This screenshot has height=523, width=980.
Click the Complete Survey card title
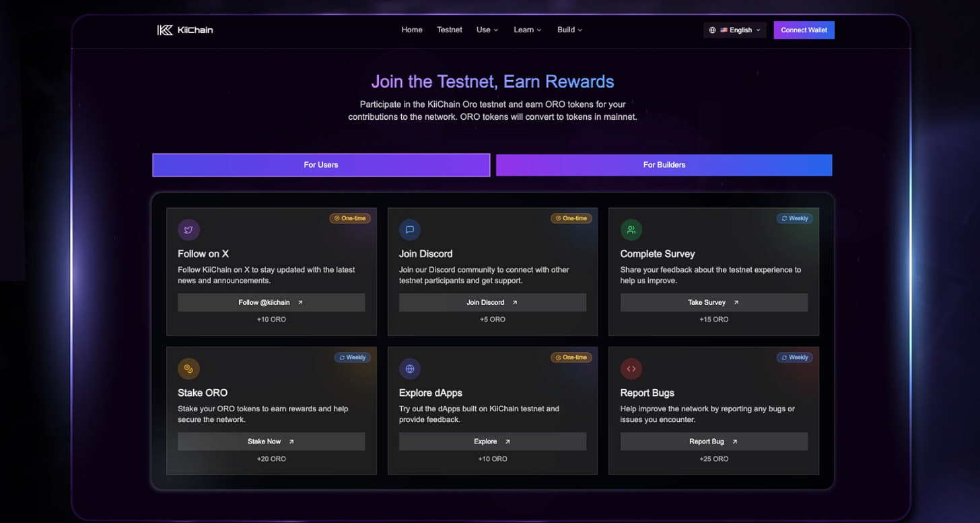658,254
